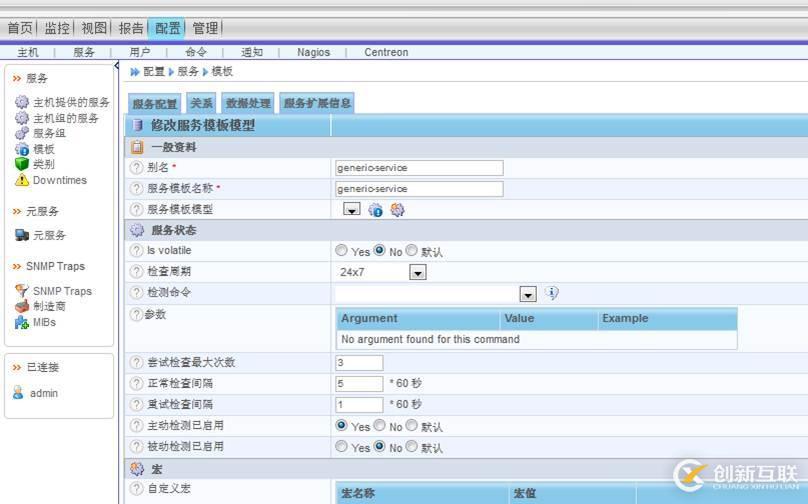The width and height of the screenshot is (808, 504).
Task: Click the help icon beside Is volatile
Action: (x=136, y=250)
